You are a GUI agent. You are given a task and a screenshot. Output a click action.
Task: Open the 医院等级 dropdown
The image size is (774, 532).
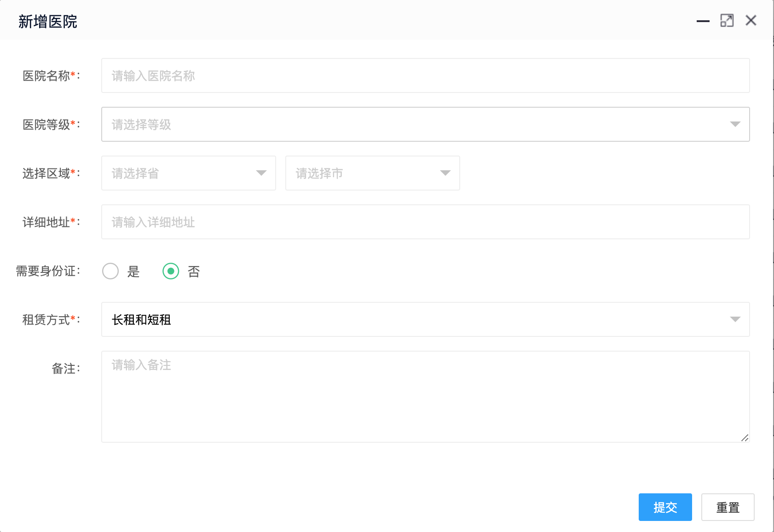426,124
